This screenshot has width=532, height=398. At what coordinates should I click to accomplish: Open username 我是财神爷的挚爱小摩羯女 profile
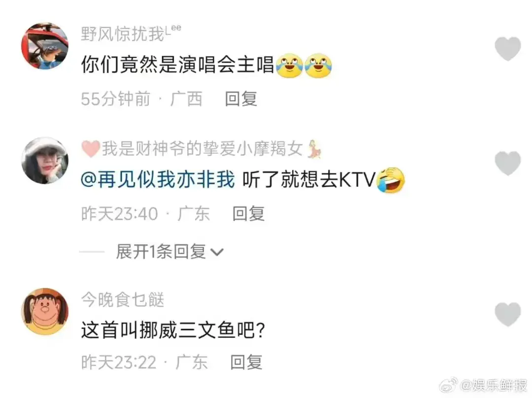202,149
